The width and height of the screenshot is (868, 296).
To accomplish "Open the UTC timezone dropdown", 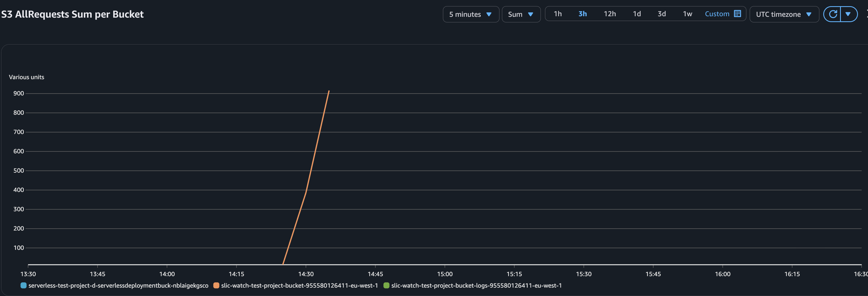I will tap(784, 14).
